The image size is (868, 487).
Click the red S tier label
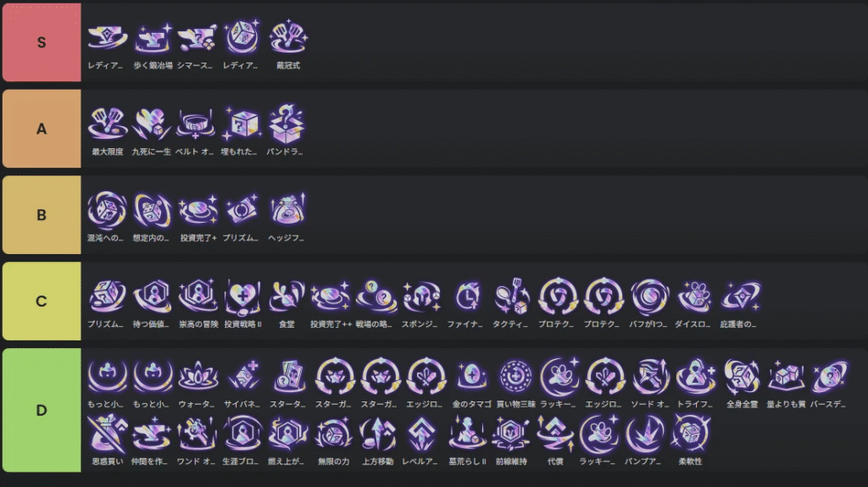click(42, 42)
